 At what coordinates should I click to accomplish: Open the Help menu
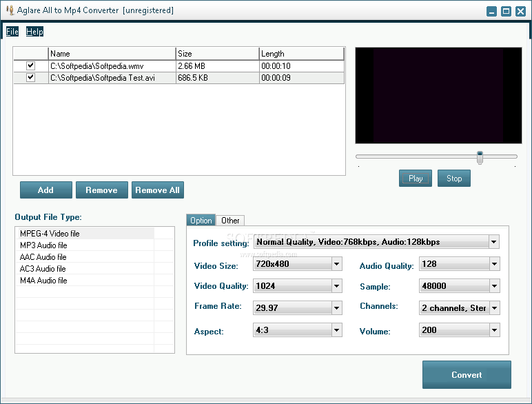click(x=34, y=32)
